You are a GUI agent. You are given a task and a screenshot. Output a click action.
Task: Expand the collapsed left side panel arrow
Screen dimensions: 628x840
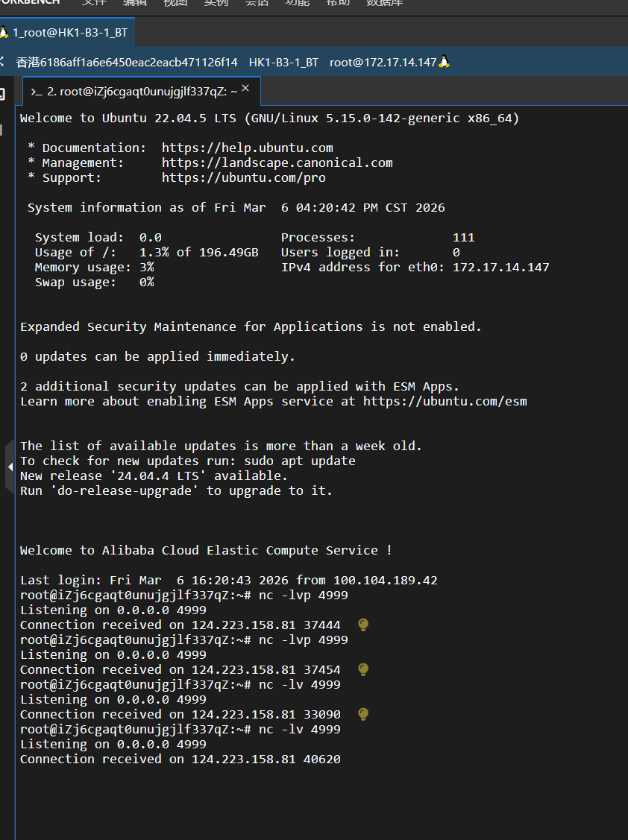[x=10, y=467]
